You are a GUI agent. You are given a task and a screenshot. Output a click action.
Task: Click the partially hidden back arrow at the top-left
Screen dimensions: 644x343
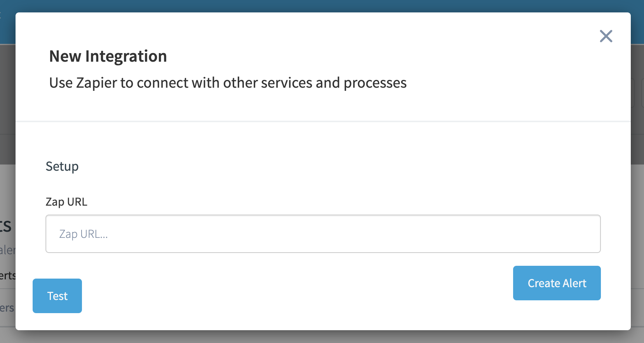(x=1, y=16)
